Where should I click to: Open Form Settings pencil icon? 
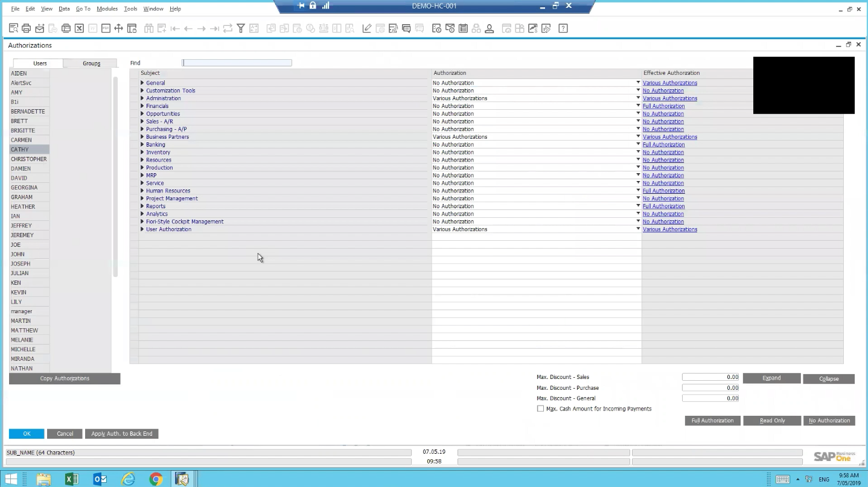point(366,28)
